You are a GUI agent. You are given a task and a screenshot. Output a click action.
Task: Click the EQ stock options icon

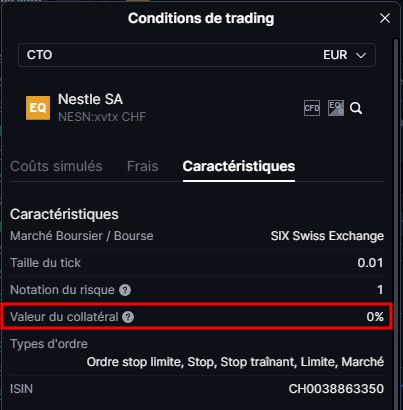pos(336,108)
